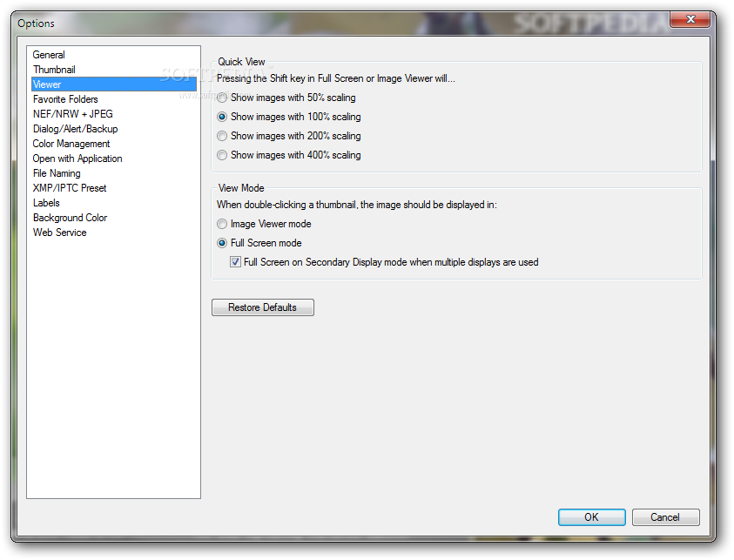Screen dimensions: 734x560
Task: Click the Restore Defaults button
Action: 263,307
